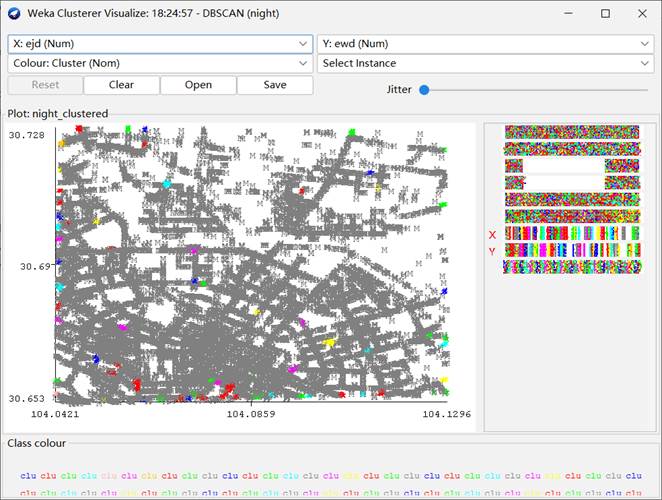Click the Weka bird icon in title bar

point(14,14)
